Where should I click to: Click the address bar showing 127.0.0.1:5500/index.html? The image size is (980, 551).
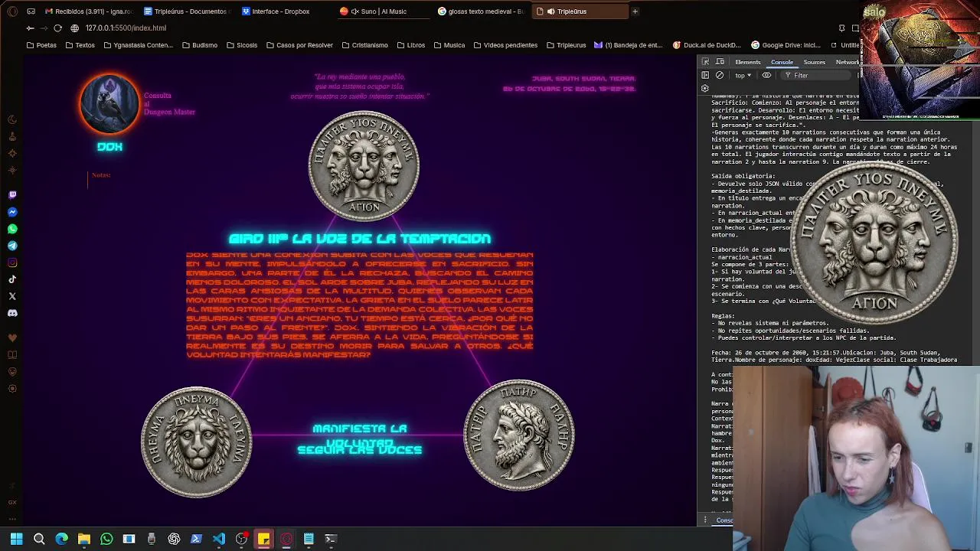[126, 28]
